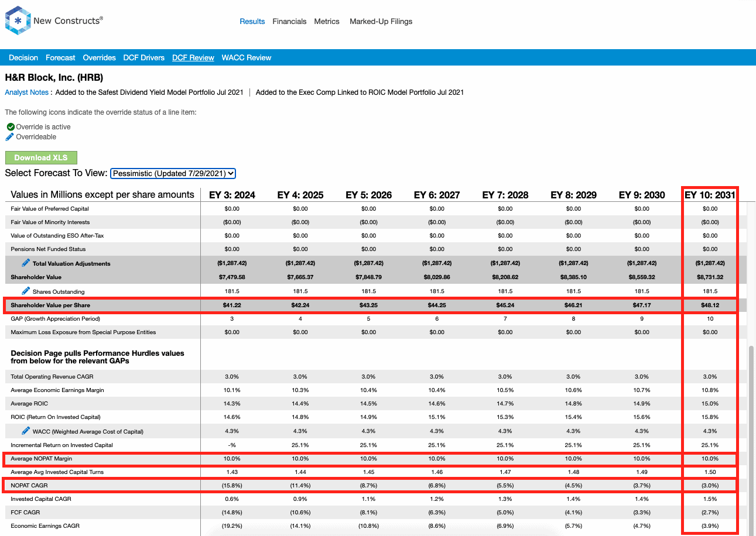Go to the DCF Drivers sub-tab
This screenshot has width=756, height=536.
(x=144, y=58)
